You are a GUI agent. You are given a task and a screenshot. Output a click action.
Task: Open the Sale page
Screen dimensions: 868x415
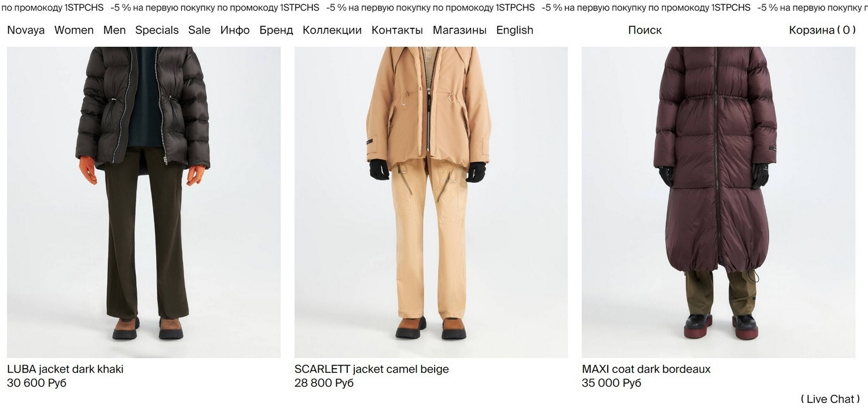200,30
